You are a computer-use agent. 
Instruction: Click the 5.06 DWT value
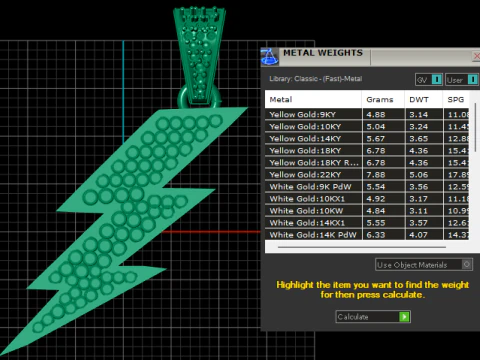pos(419,175)
